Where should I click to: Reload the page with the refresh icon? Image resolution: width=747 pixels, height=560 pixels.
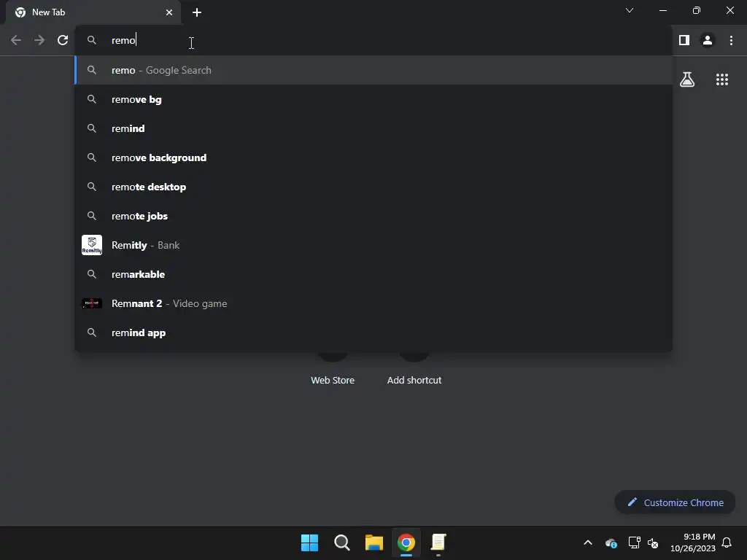point(63,41)
